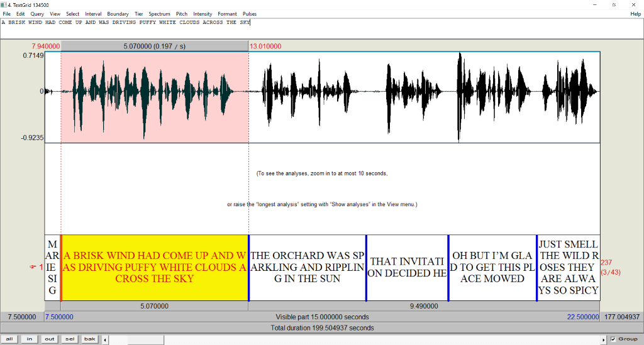Select the 'MARIE SIG' interval
The height and width of the screenshot is (345, 644).
tap(52, 268)
